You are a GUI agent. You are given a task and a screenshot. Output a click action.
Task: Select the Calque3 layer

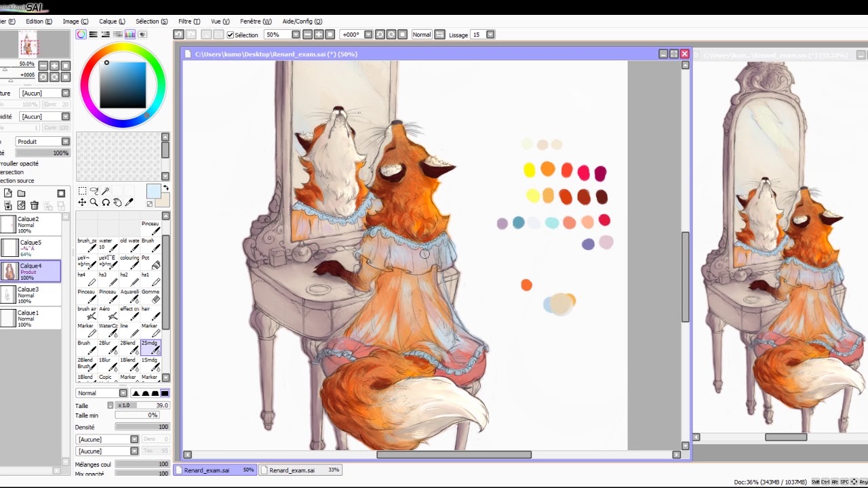click(31, 295)
